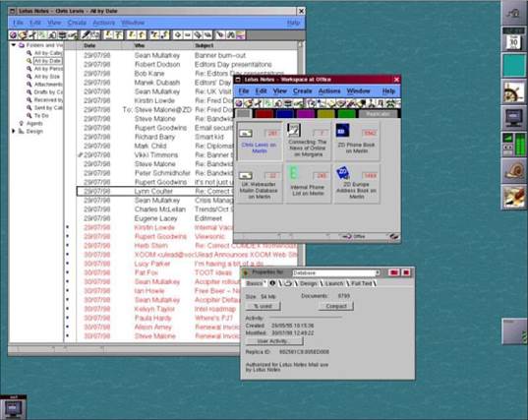Click the printer tab icon in Properties
Screen dimensions: 528x420
pos(288,283)
